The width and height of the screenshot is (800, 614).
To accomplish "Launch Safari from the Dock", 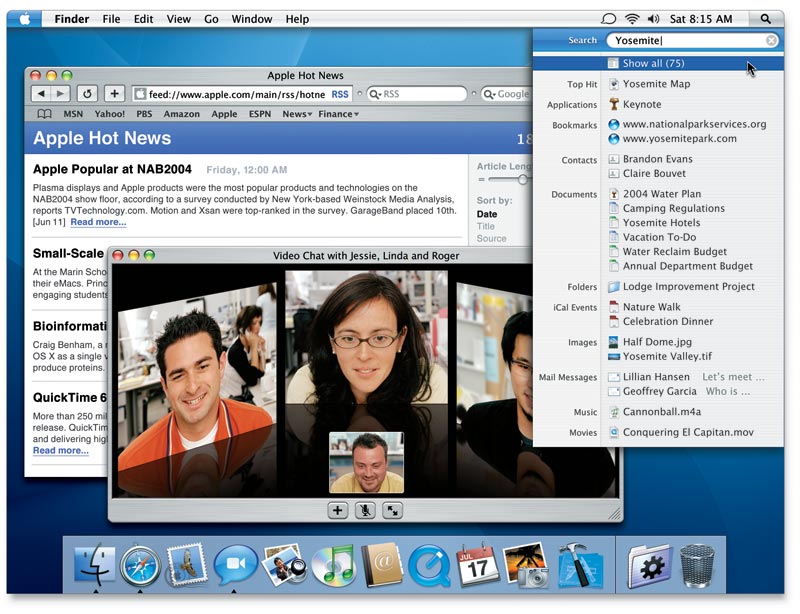I will click(x=140, y=566).
